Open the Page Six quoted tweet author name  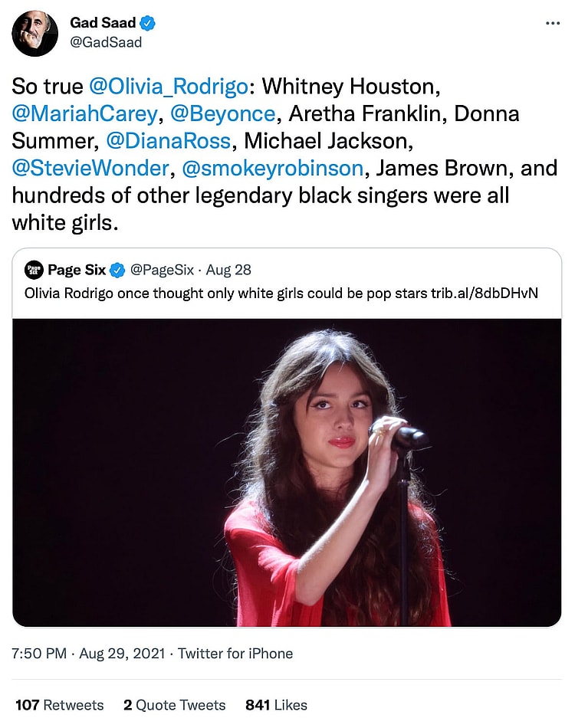[x=77, y=270]
